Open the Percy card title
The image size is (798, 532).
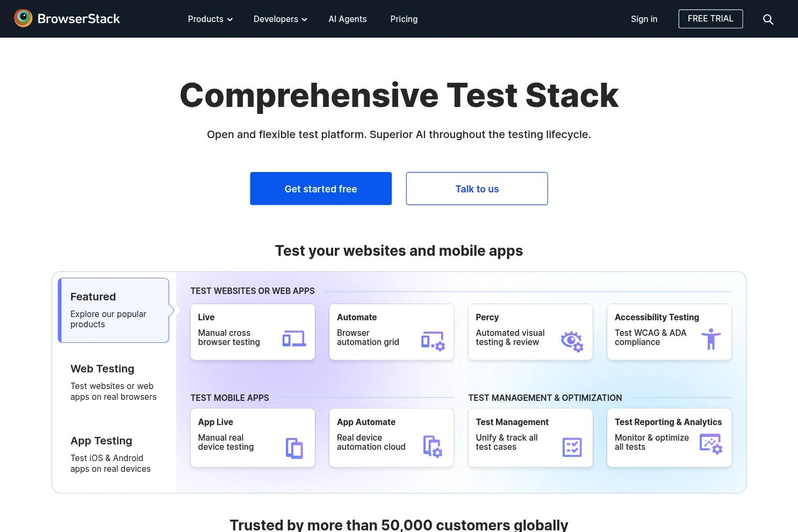pyautogui.click(x=487, y=317)
